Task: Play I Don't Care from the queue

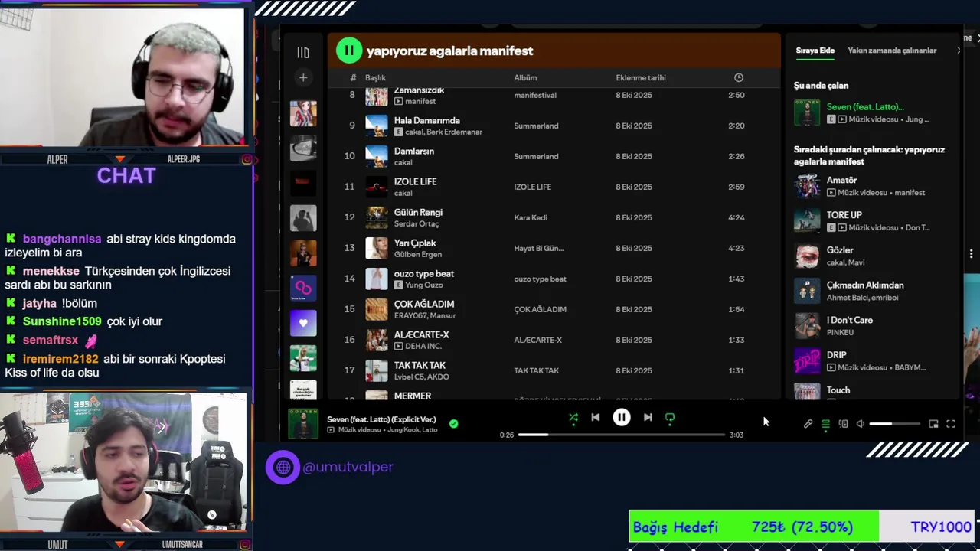Action: (872, 326)
